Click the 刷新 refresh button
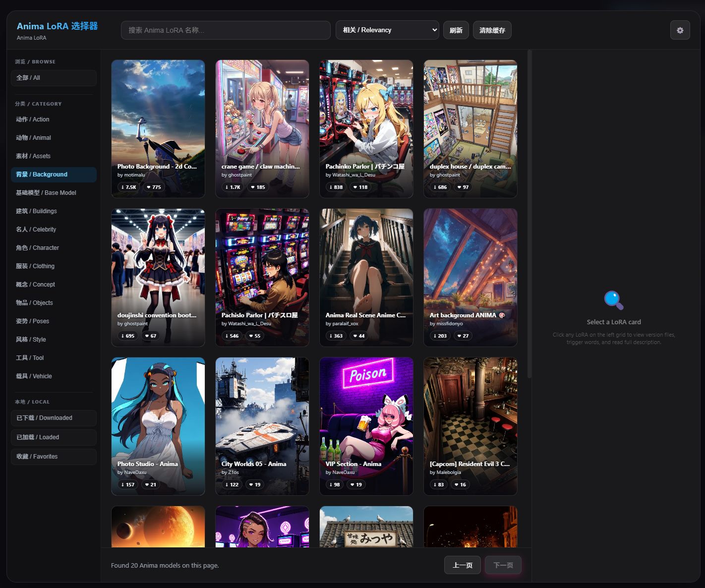Viewport: 705px width, 588px height. click(x=456, y=30)
